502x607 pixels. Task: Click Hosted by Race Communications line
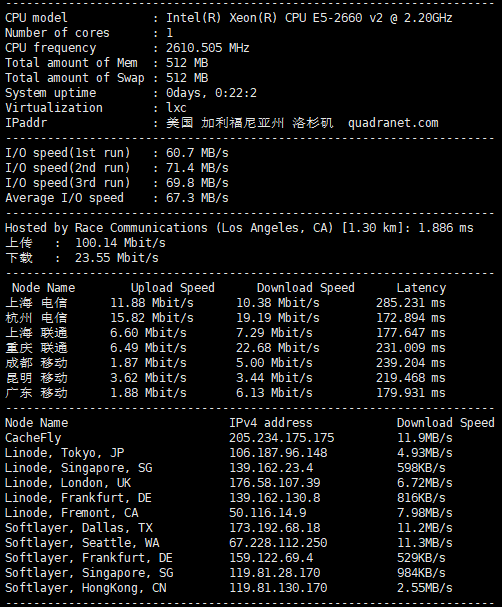tap(239, 228)
